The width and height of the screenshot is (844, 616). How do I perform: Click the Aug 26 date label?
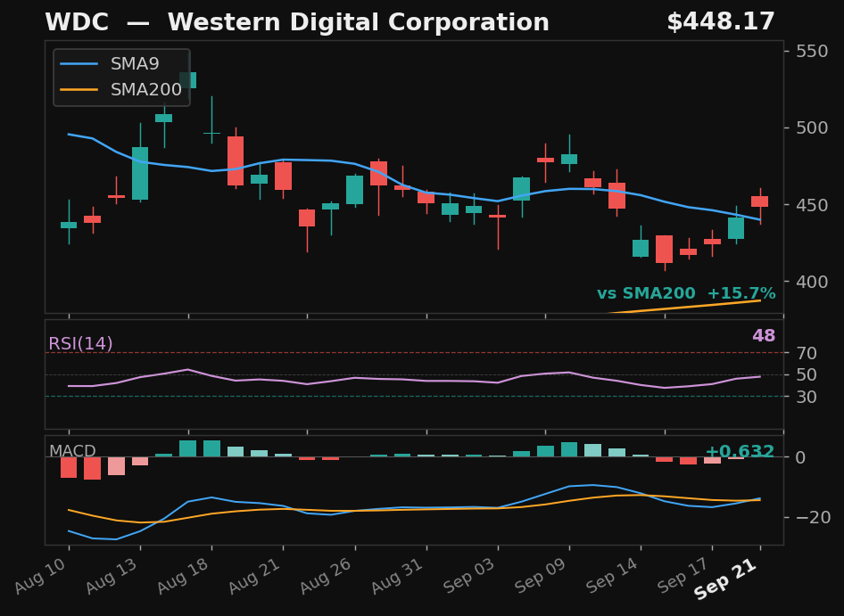[x=327, y=576]
